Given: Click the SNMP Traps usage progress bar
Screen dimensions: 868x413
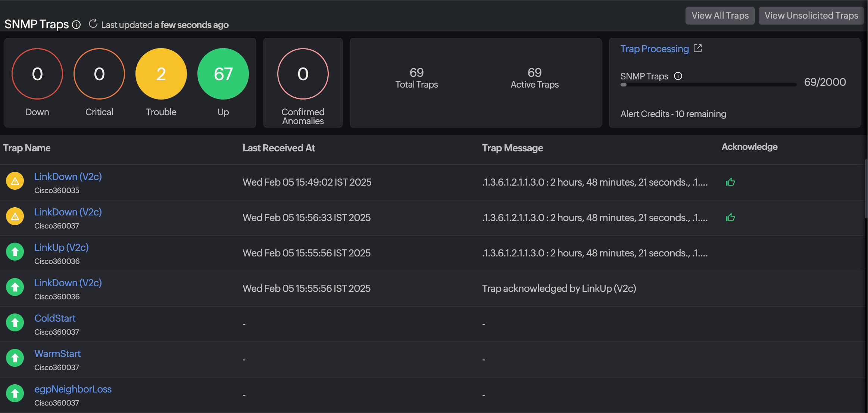Looking at the screenshot, I should pos(708,85).
